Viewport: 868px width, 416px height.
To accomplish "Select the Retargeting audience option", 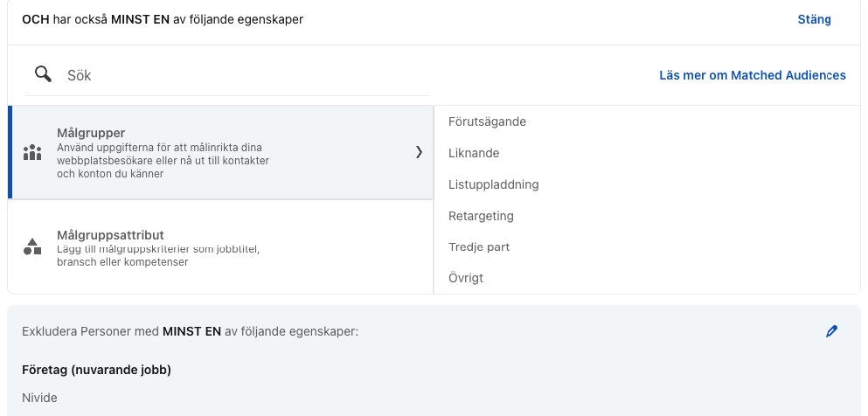I will click(481, 216).
